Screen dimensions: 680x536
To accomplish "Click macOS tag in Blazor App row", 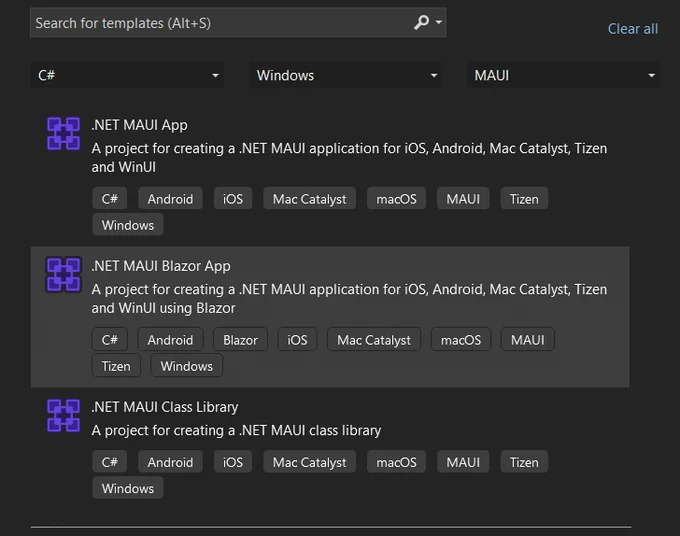I will [461, 340].
